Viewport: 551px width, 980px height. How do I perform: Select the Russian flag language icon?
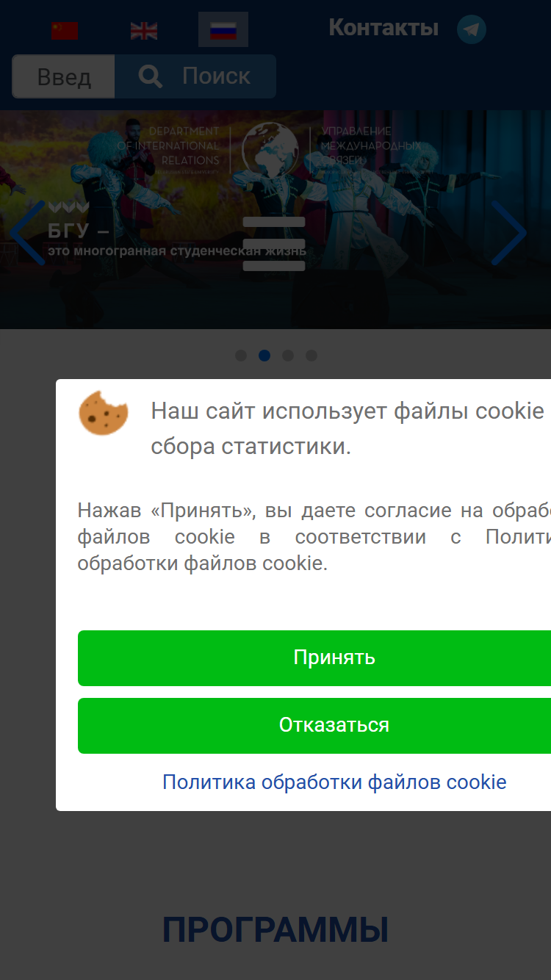[x=223, y=30]
